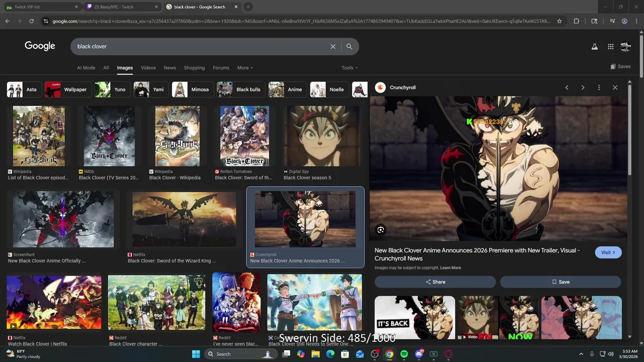
Task: Open related IT'S BACK thumbnail
Action: (415, 318)
